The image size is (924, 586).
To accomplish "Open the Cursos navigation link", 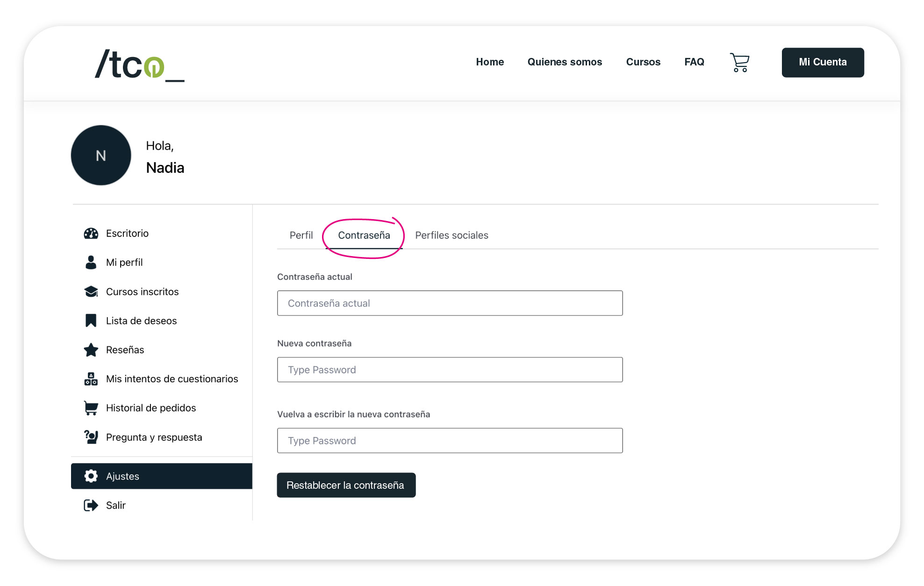I will (643, 62).
